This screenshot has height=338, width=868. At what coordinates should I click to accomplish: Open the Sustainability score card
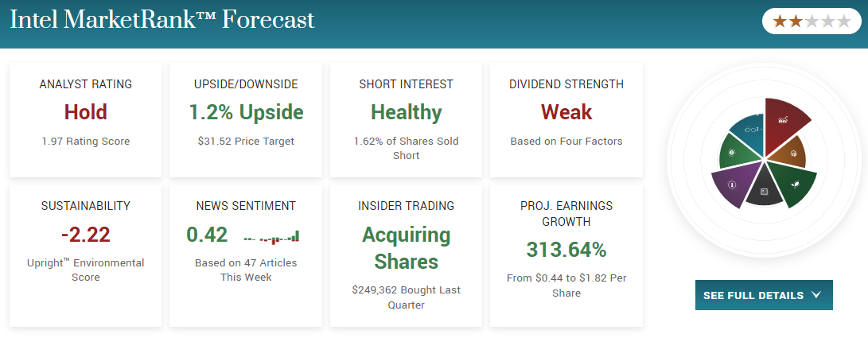pos(87,255)
